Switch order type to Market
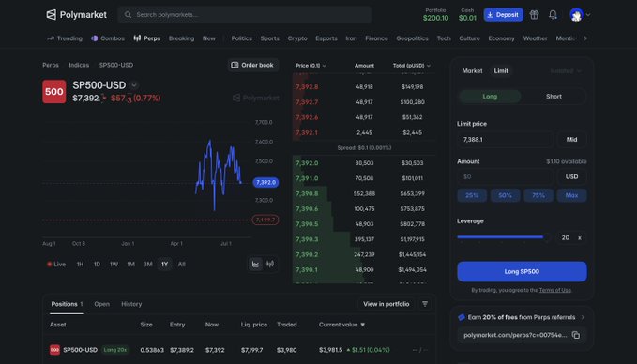Image resolution: width=637 pixels, height=364 pixels. pos(472,70)
